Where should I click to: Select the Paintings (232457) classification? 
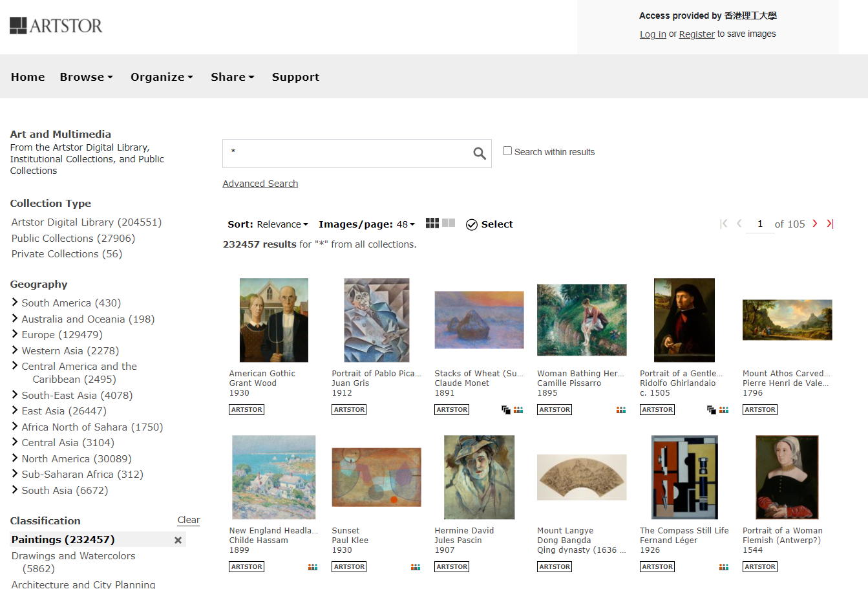point(63,539)
